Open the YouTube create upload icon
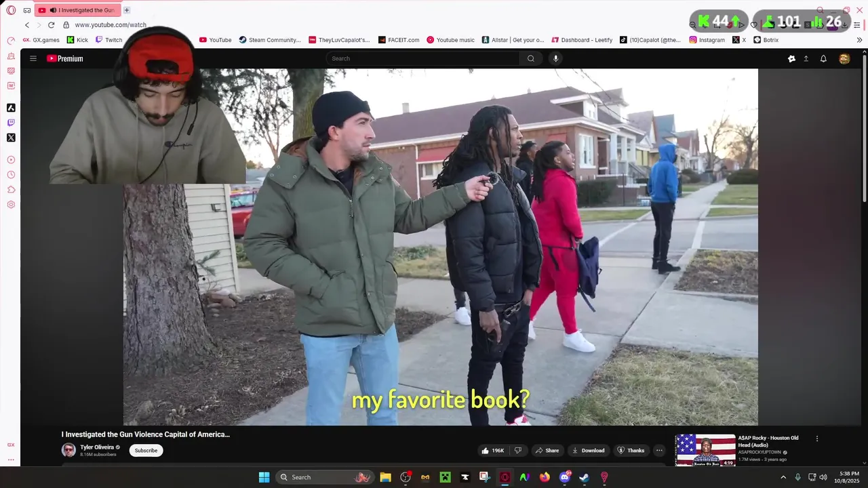The image size is (868, 488). click(806, 59)
